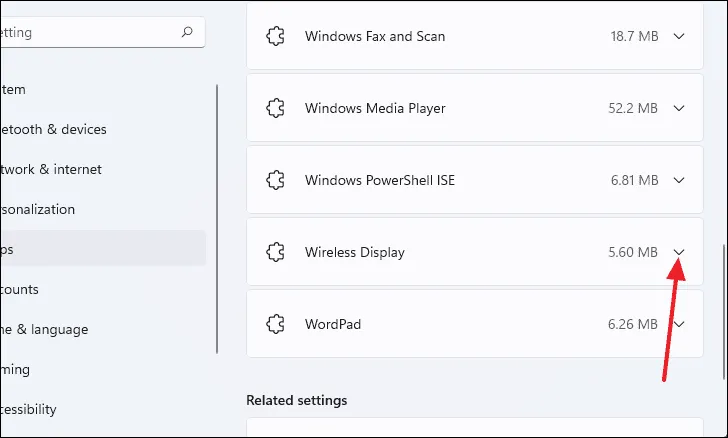Image resolution: width=728 pixels, height=438 pixels.
Task: Click the Windows PowerShell ISE puzzle icon
Action: 275,180
